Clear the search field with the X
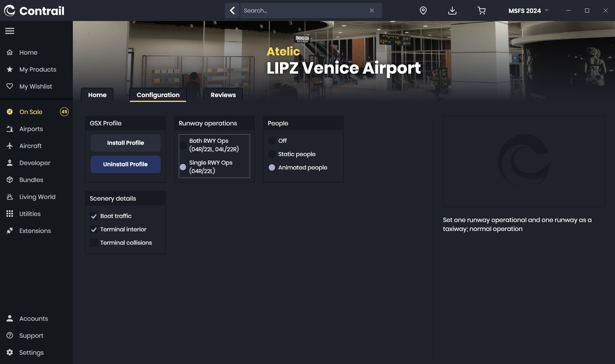This screenshot has width=615, height=364. [372, 11]
